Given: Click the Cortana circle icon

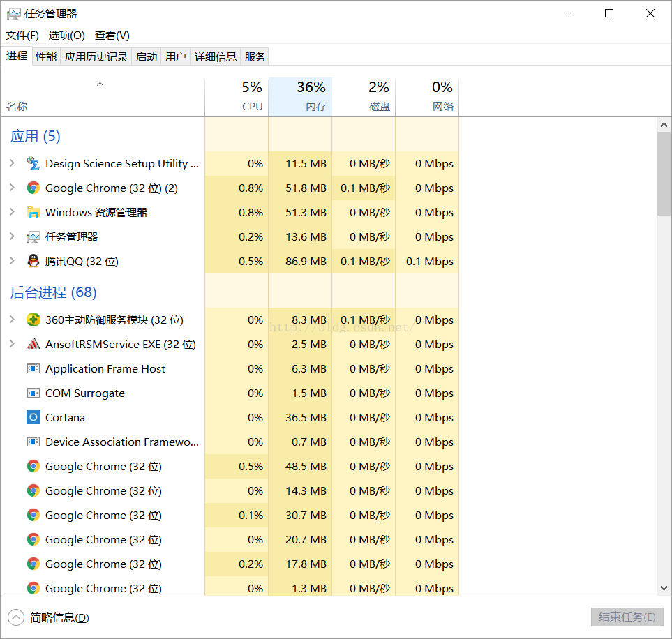Looking at the screenshot, I should tap(33, 417).
